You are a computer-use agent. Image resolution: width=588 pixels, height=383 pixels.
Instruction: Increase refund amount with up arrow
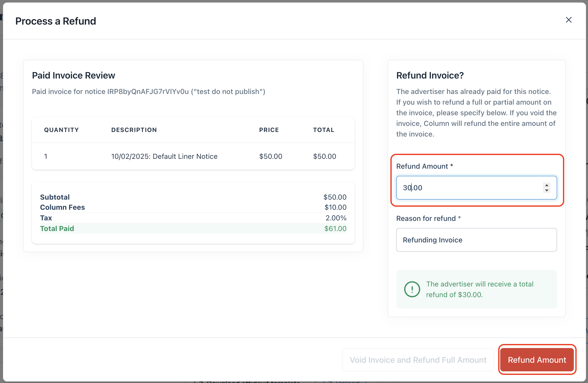pos(547,185)
